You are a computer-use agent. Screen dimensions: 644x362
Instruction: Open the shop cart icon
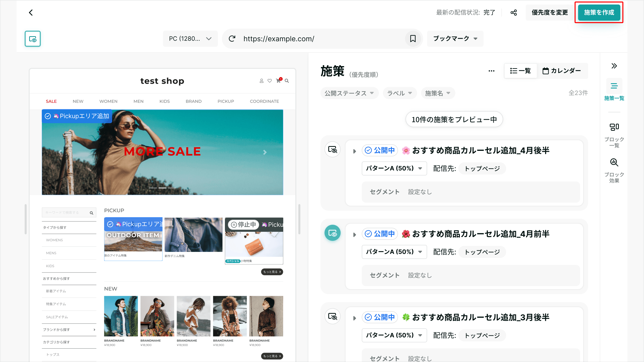coord(279,80)
